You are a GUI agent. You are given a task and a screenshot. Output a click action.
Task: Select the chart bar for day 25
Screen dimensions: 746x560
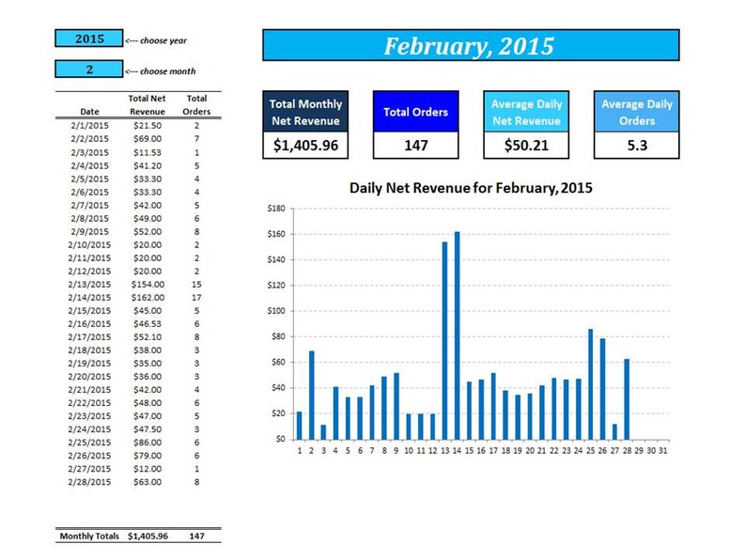[x=590, y=384]
